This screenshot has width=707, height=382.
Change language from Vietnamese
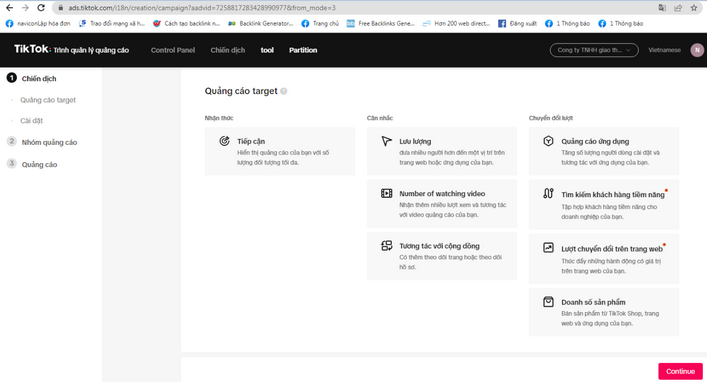(664, 50)
